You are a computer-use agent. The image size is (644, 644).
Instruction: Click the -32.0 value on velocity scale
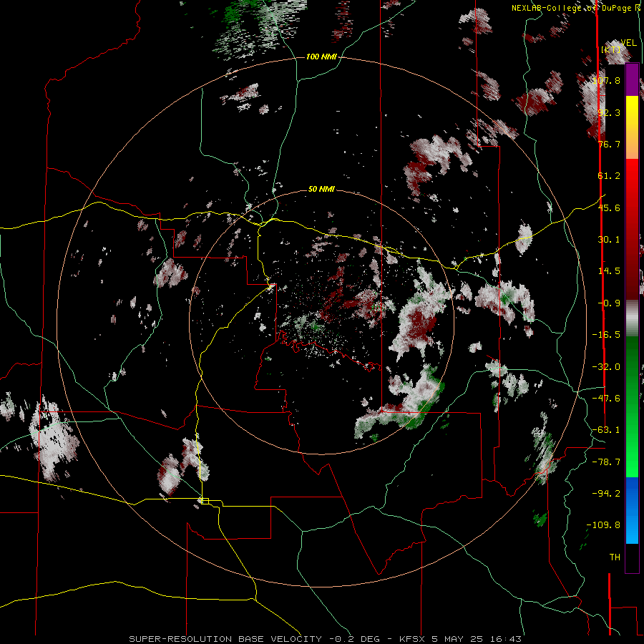pyautogui.click(x=606, y=367)
